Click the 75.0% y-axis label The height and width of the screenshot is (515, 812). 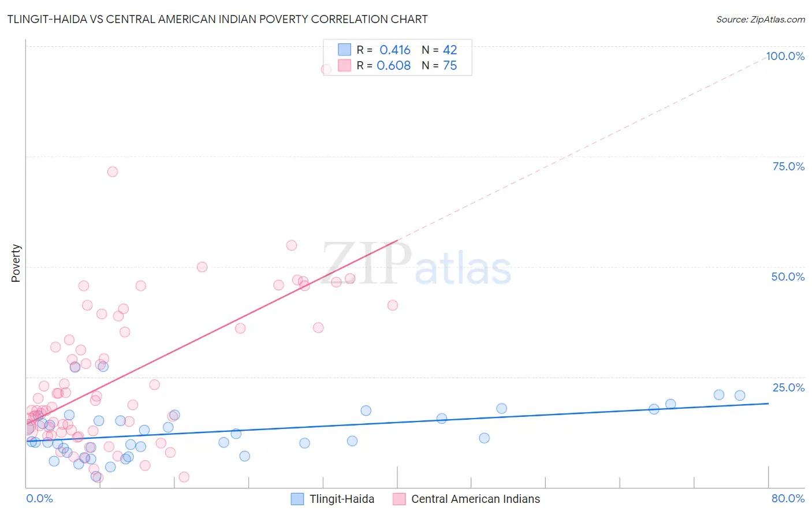click(788, 166)
